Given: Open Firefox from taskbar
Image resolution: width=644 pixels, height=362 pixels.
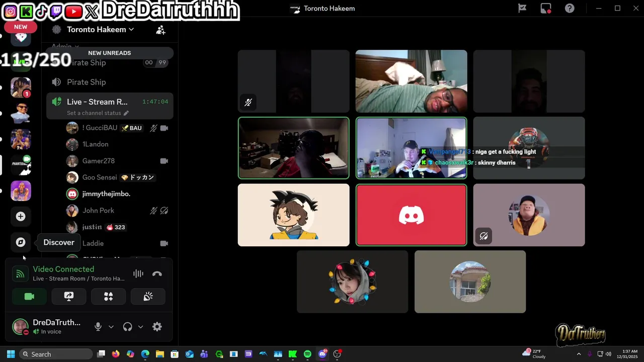Looking at the screenshot, I should pyautogui.click(x=116, y=354).
